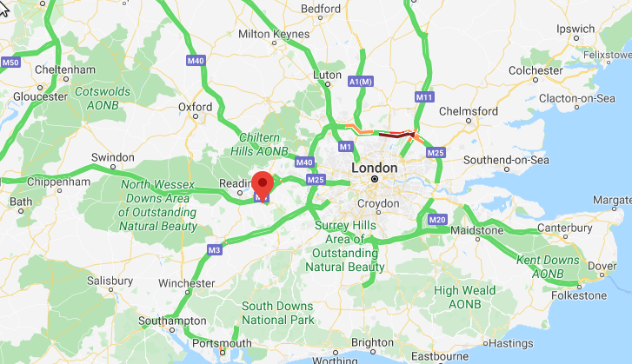Select the South Downs National Park label
This screenshot has width=632, height=364.
coord(277,313)
